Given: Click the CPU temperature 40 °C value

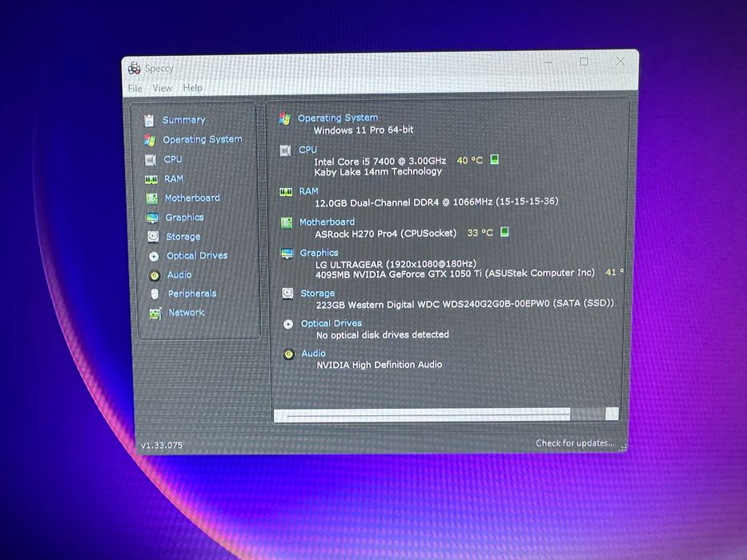Looking at the screenshot, I should 470,161.
